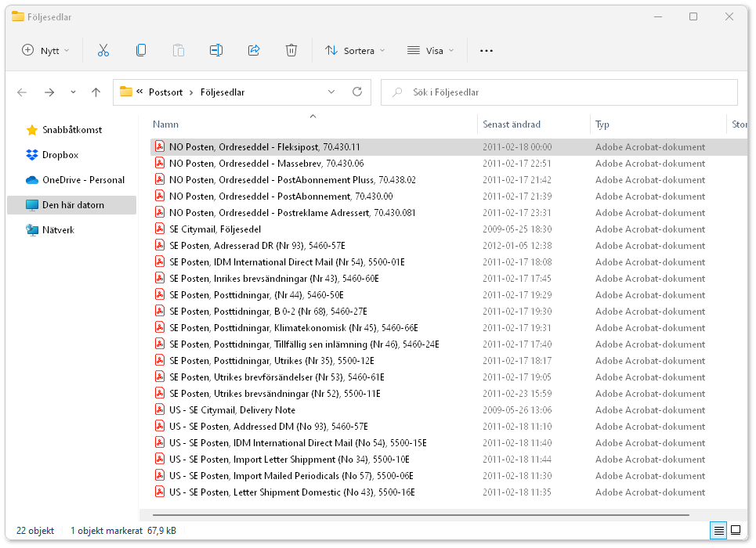This screenshot has width=756, height=548.
Task: Select SE Posten, Posttidningar, Klimatekonomisk (Nr 45)
Action: coord(448,327)
